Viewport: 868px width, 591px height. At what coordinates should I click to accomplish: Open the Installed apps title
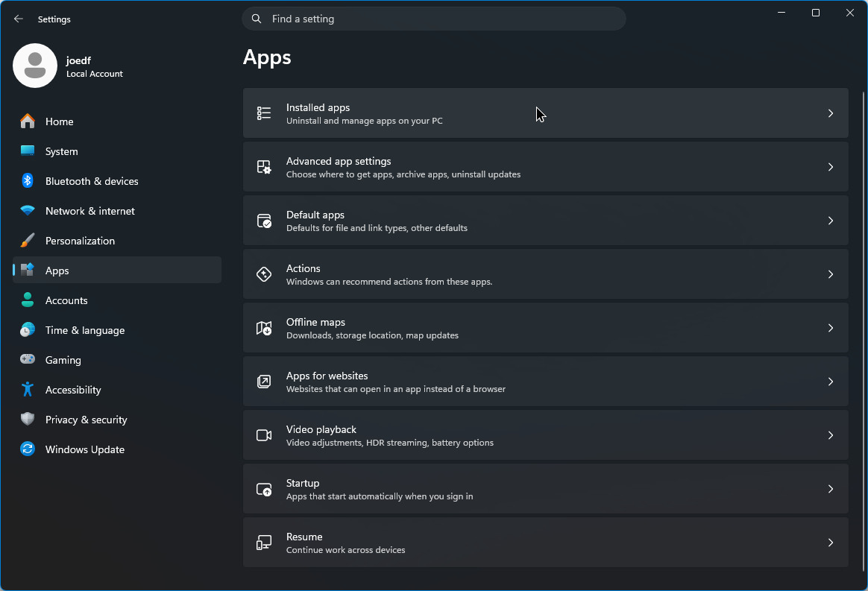(318, 107)
